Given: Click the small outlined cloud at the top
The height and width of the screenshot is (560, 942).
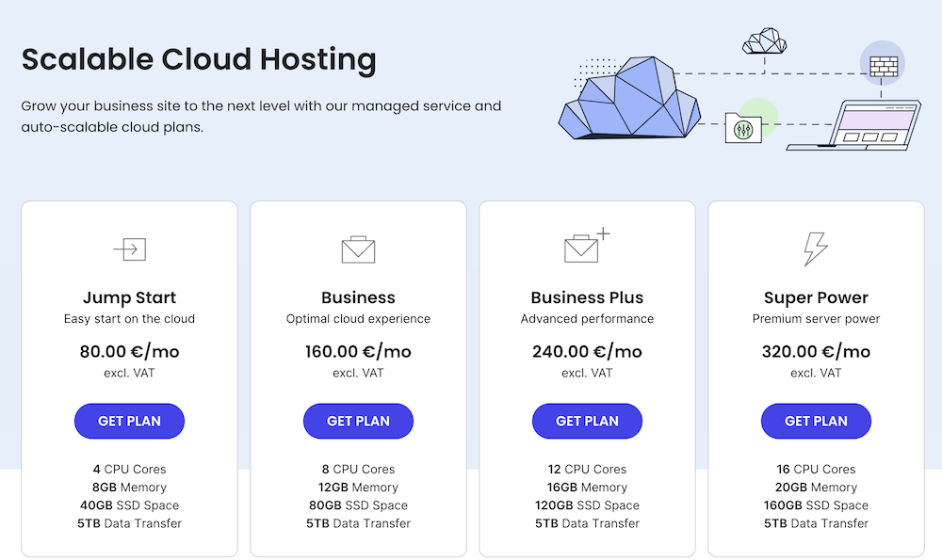Looking at the screenshot, I should click(x=763, y=40).
